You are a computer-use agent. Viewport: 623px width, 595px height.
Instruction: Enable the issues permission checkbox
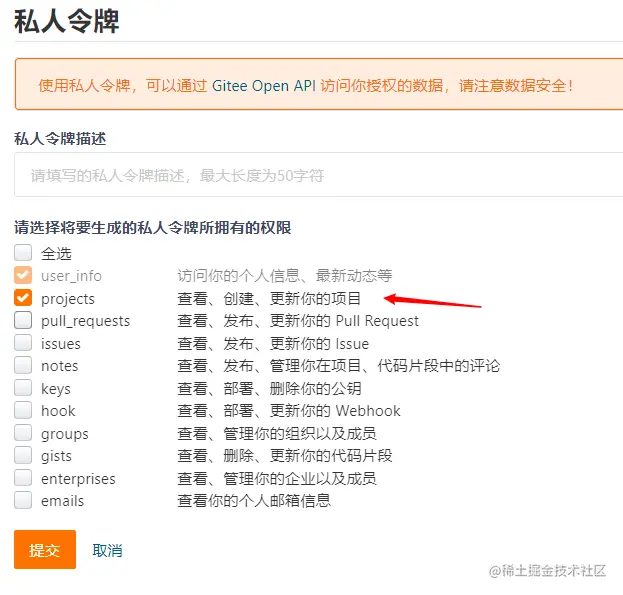pyautogui.click(x=23, y=342)
